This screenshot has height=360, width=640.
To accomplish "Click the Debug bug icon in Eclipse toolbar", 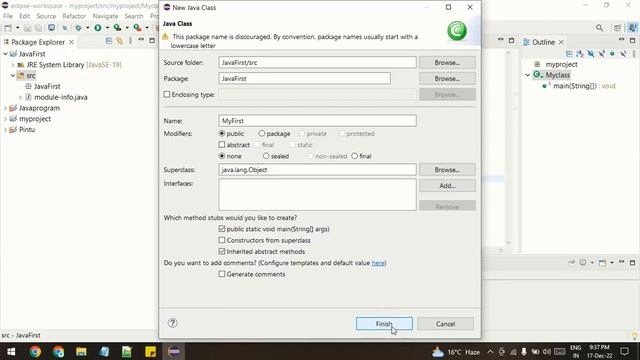I will pyautogui.click(x=78, y=28).
